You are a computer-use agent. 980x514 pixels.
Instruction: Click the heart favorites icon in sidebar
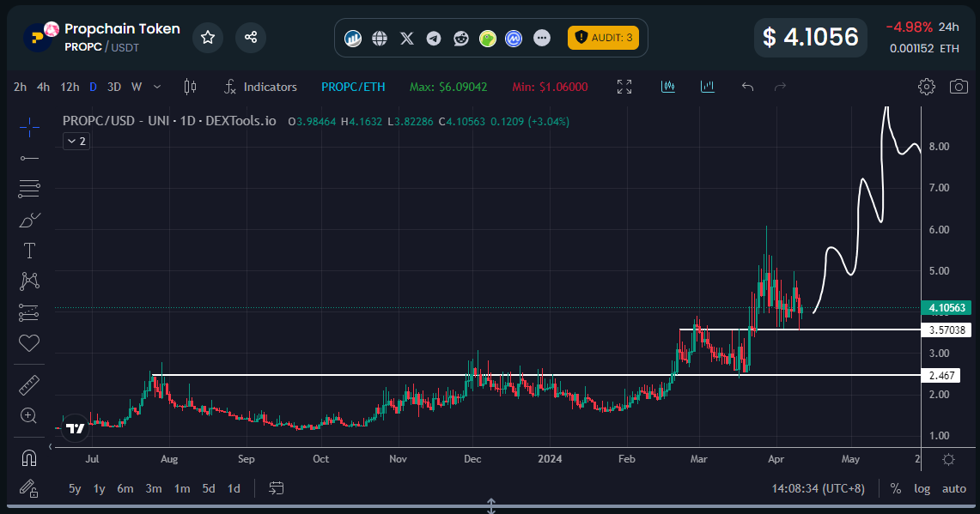(29, 343)
